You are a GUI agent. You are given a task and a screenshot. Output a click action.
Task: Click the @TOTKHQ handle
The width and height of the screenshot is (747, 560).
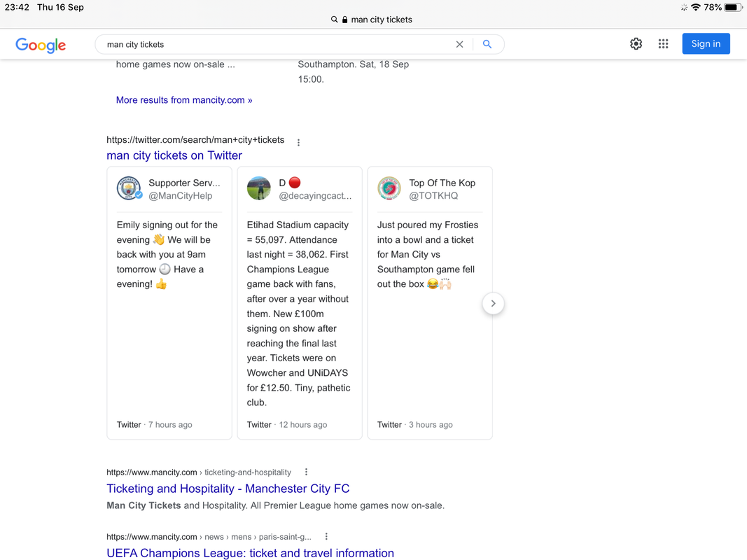(x=433, y=196)
